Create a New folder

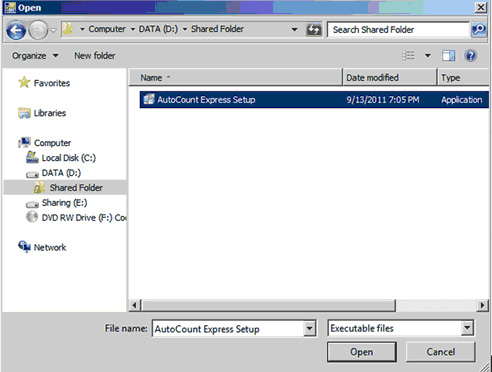tap(95, 56)
